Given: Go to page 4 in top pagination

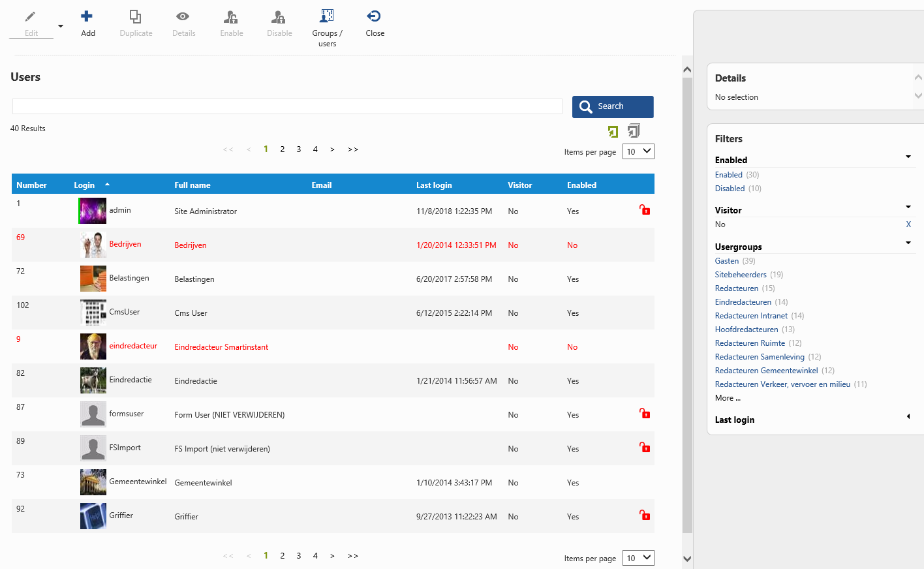Looking at the screenshot, I should click(x=315, y=149).
